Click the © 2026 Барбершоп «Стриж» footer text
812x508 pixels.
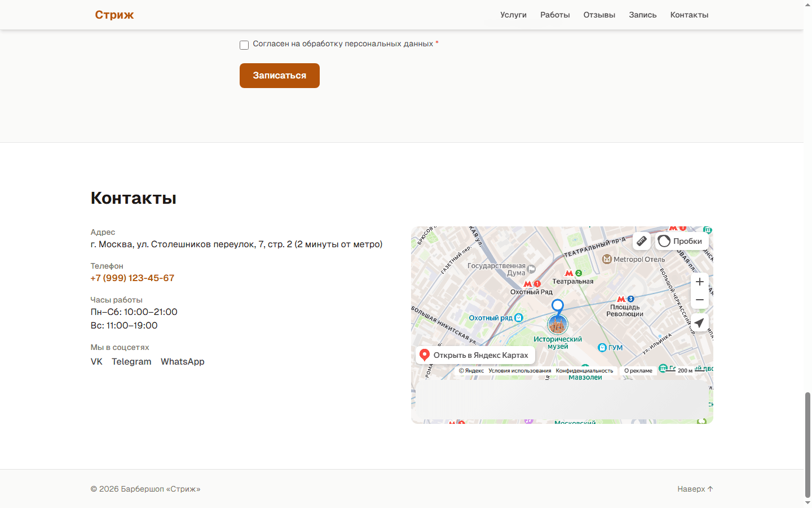point(145,489)
